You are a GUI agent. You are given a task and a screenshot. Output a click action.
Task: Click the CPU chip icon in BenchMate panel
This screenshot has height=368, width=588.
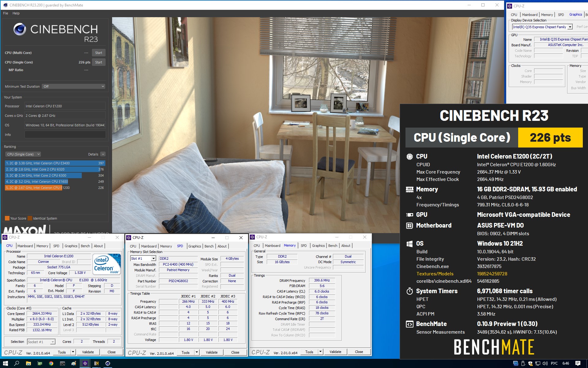(x=409, y=156)
